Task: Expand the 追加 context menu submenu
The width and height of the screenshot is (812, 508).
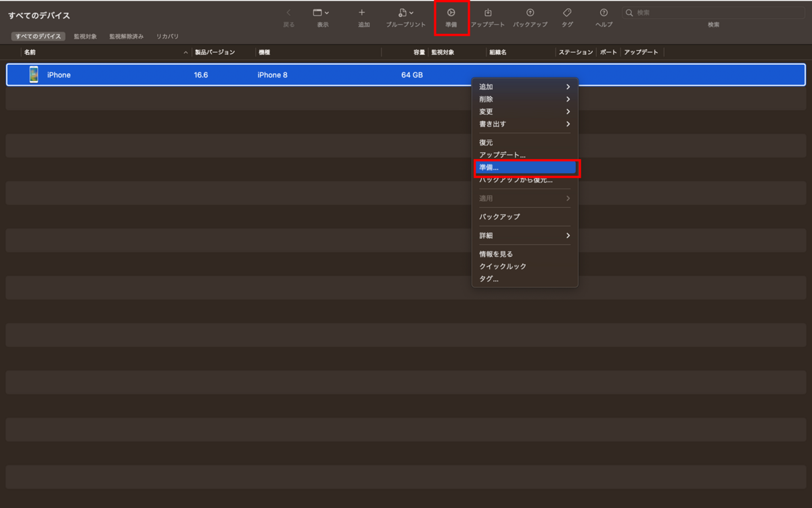Action: pos(525,87)
